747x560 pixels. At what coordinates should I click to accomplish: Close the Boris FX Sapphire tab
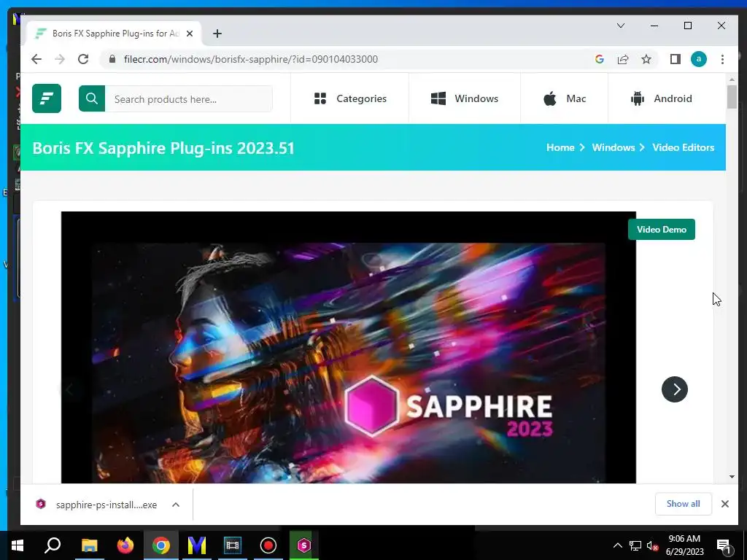point(190,34)
